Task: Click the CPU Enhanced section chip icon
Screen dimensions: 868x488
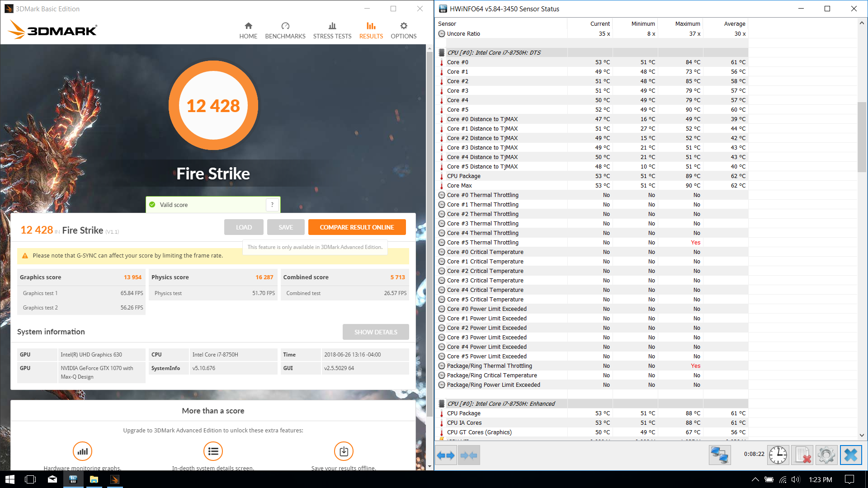Action: click(x=442, y=404)
